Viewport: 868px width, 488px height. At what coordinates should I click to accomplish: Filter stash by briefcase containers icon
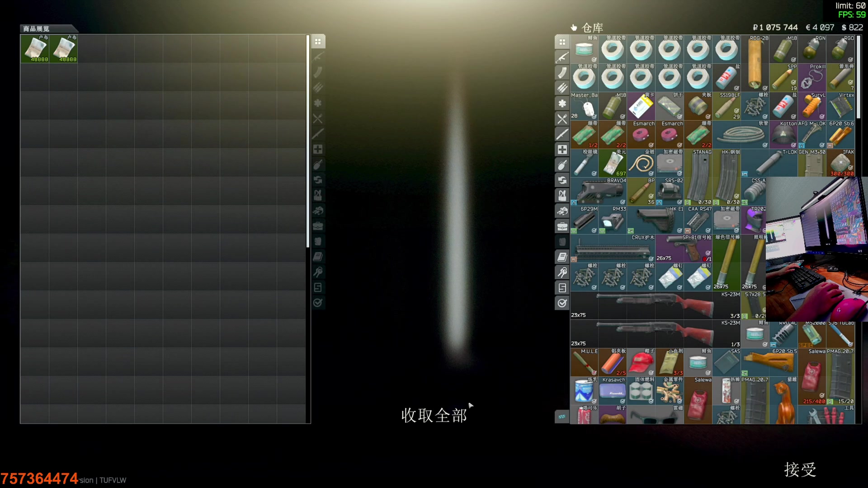click(562, 226)
